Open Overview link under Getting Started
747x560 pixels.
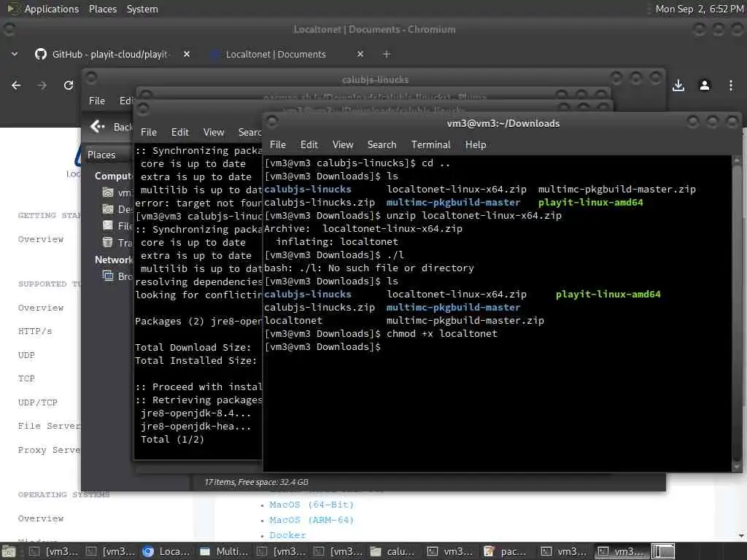(x=41, y=239)
